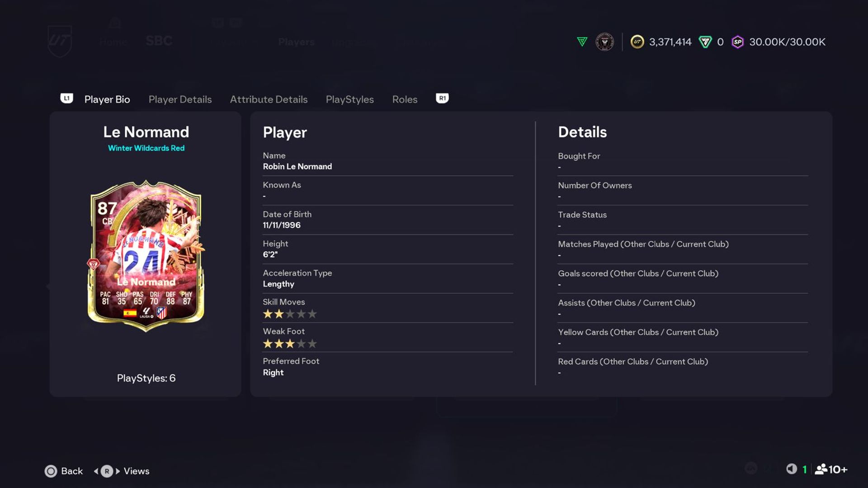Click the Ultimate Team shield logo
Screen dimensions: 868x488
coord(60,41)
